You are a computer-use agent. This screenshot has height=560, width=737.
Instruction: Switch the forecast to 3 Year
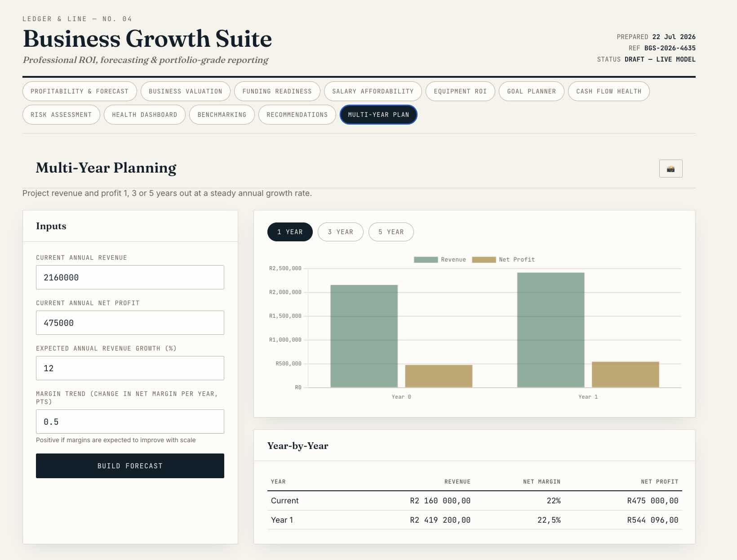341,232
